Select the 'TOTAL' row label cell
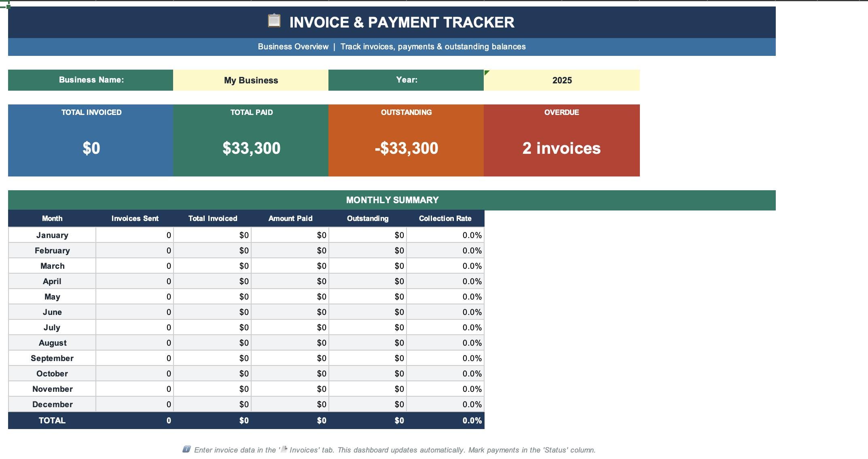Image resolution: width=868 pixels, height=459 pixels. point(52,421)
